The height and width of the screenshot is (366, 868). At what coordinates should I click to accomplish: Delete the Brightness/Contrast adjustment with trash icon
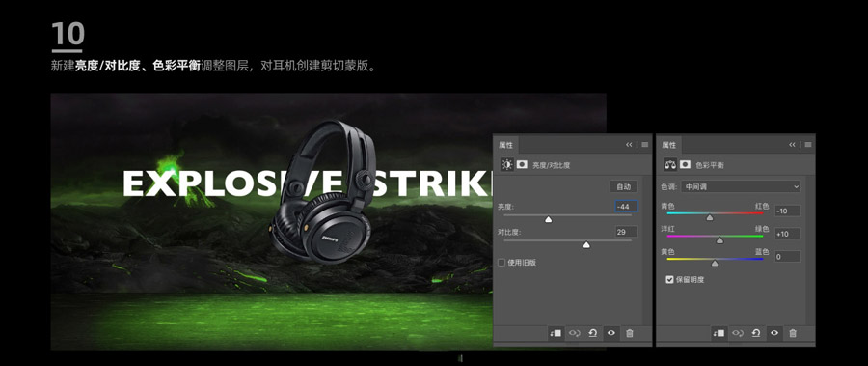[630, 333]
